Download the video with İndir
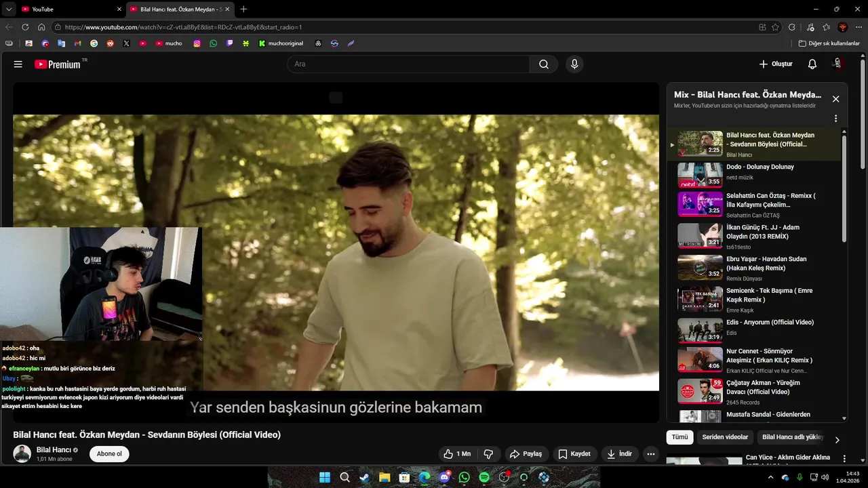The width and height of the screenshot is (868, 488). pyautogui.click(x=619, y=454)
